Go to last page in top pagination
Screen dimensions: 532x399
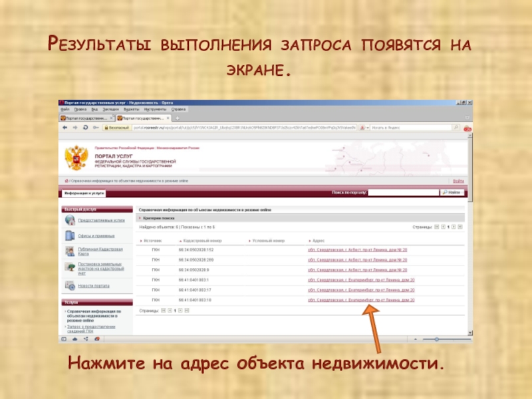pyautogui.click(x=460, y=227)
